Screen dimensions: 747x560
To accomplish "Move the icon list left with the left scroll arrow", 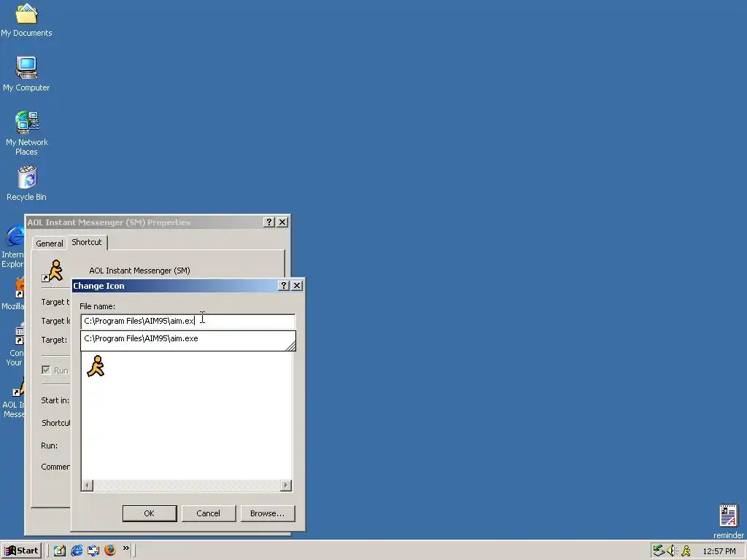I will [88, 485].
